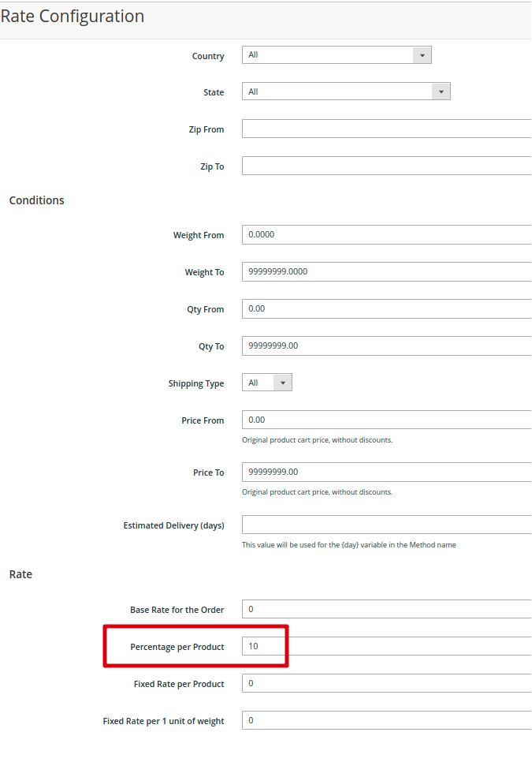532x762 pixels.
Task: Focus the Zip To field
Action: 386,166
